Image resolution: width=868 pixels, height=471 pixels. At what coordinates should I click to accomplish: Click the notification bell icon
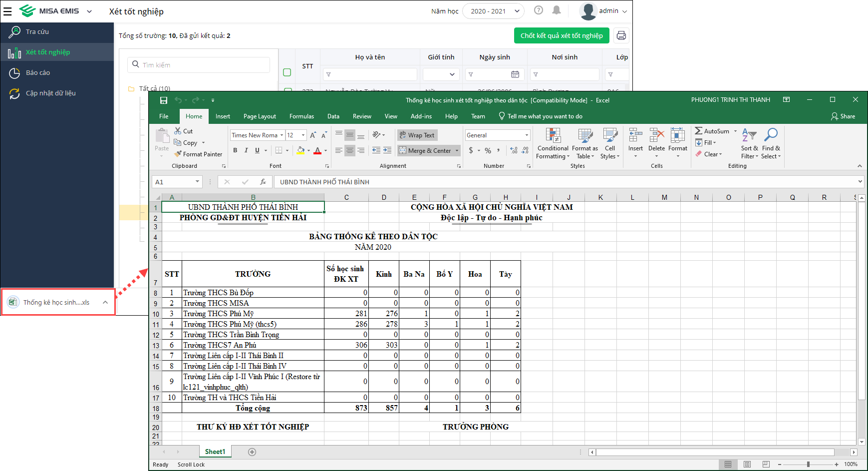pos(557,10)
